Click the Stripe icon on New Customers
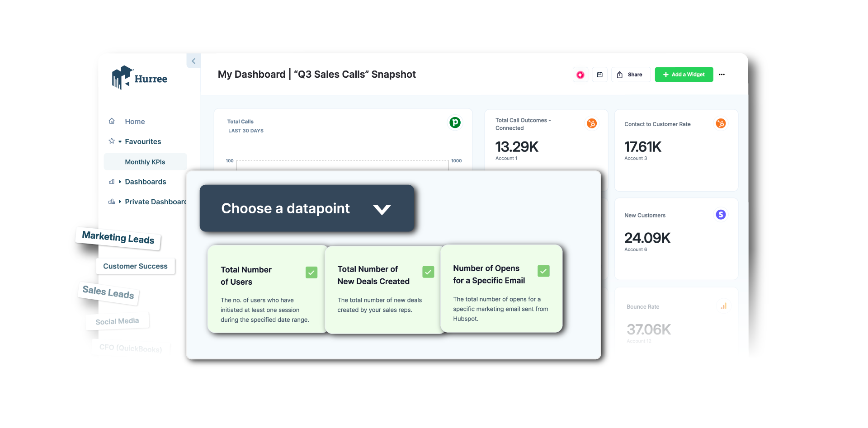Image resolution: width=868 pixels, height=428 pixels. pos(721,215)
